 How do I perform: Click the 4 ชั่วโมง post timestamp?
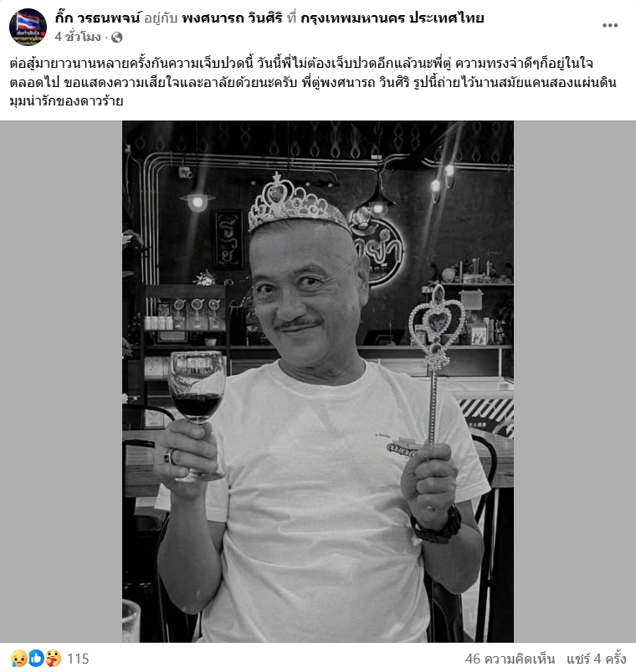tap(78, 38)
